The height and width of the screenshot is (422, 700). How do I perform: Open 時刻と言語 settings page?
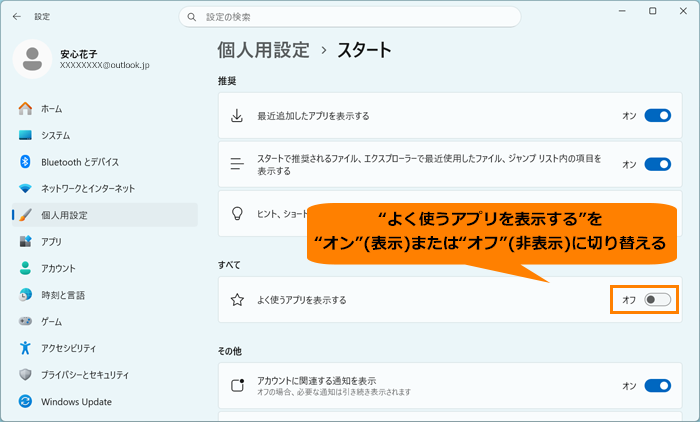pyautogui.click(x=105, y=295)
